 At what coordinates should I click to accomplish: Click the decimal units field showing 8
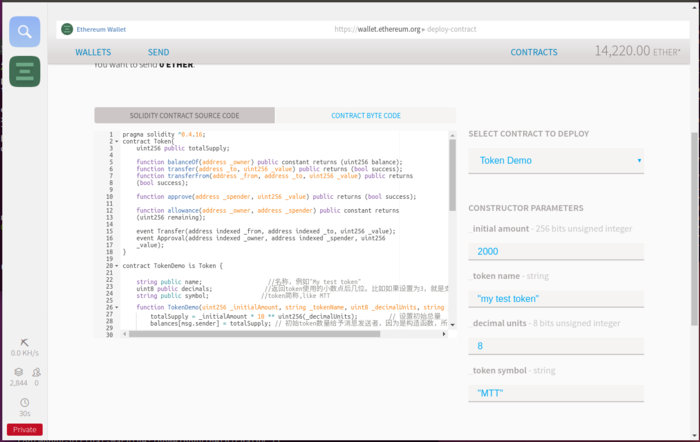556,346
